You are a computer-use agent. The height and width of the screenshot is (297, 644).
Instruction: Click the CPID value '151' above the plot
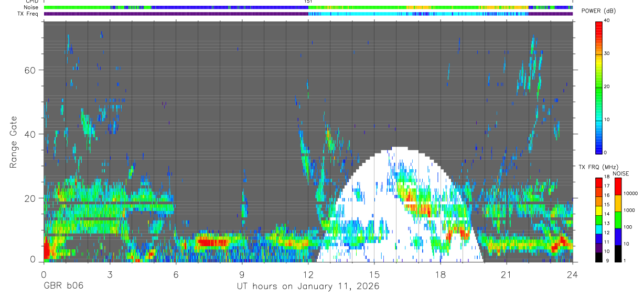308,2
